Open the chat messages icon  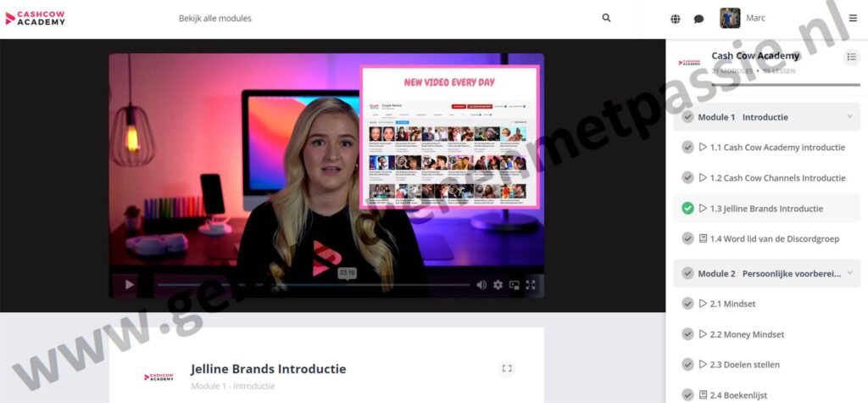699,19
